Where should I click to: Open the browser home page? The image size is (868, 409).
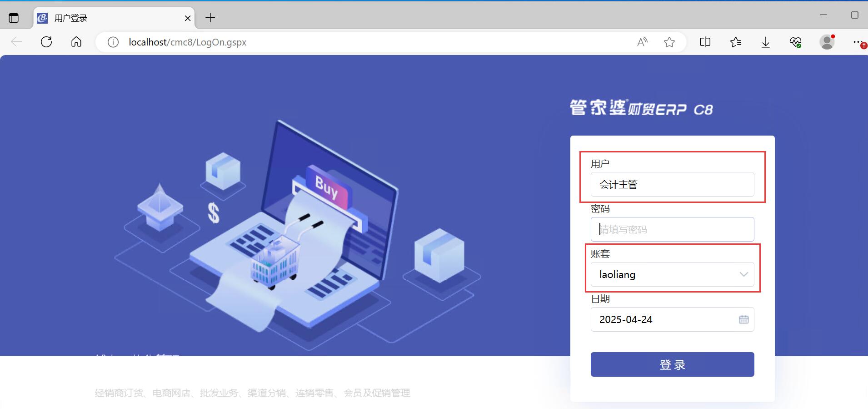click(76, 42)
